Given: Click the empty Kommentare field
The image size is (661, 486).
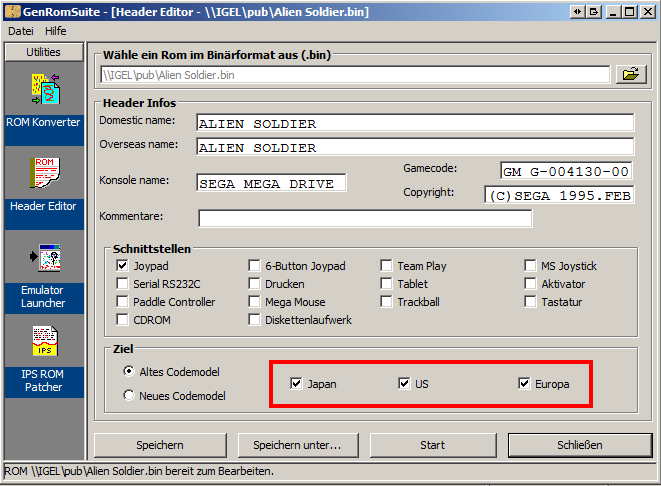Looking at the screenshot, I should coord(365,218).
